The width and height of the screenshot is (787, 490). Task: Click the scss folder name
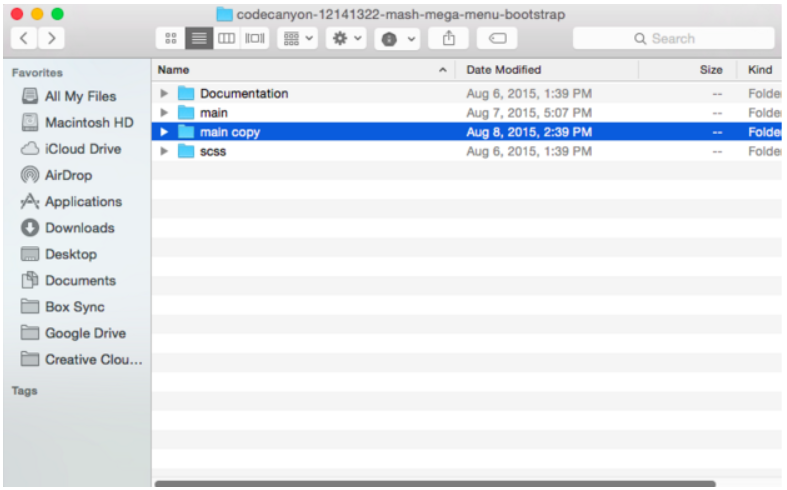(x=213, y=151)
